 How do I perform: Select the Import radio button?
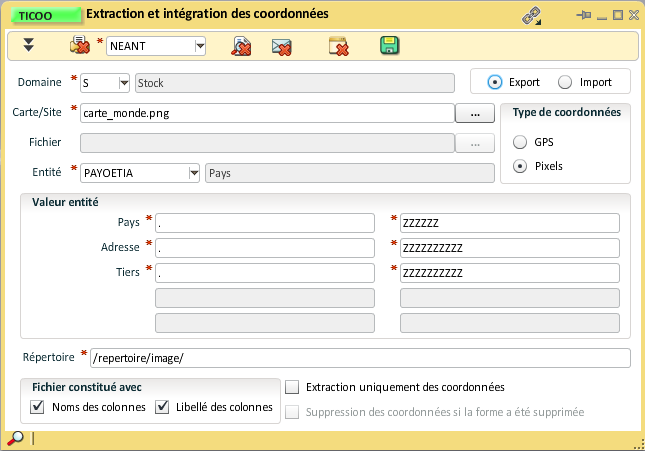click(565, 82)
